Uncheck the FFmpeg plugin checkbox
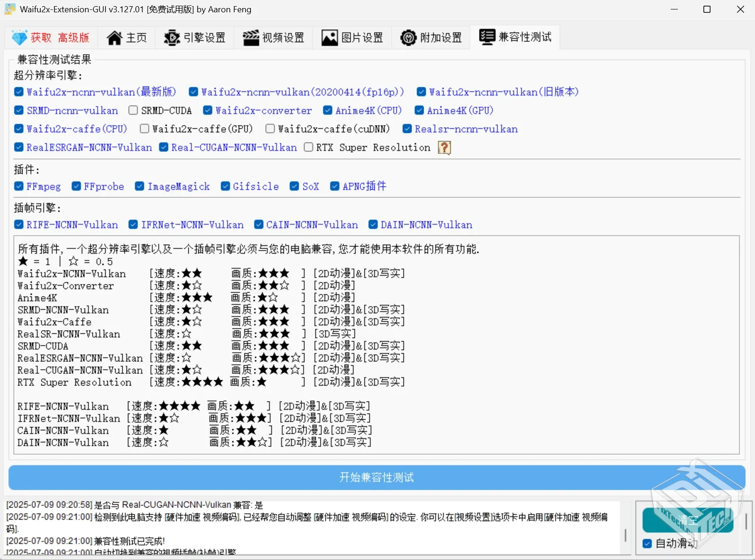The width and height of the screenshot is (755, 560). coord(19,186)
